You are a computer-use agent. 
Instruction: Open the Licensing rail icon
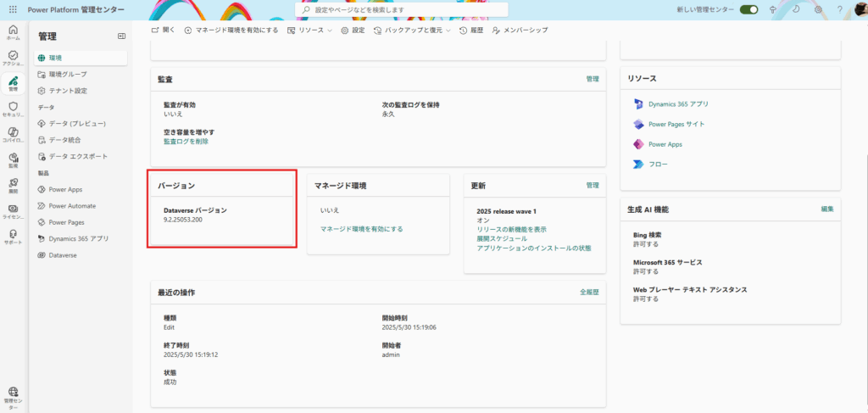pyautogui.click(x=14, y=208)
